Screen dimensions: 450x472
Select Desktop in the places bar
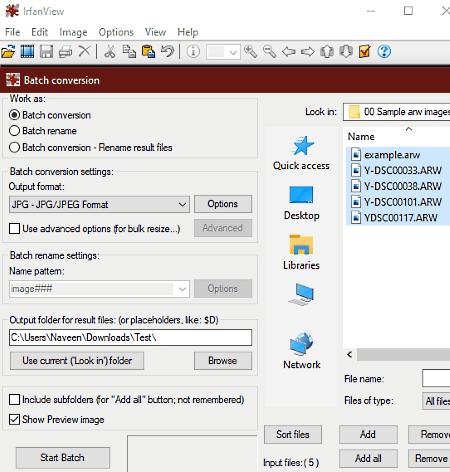pyautogui.click(x=301, y=203)
